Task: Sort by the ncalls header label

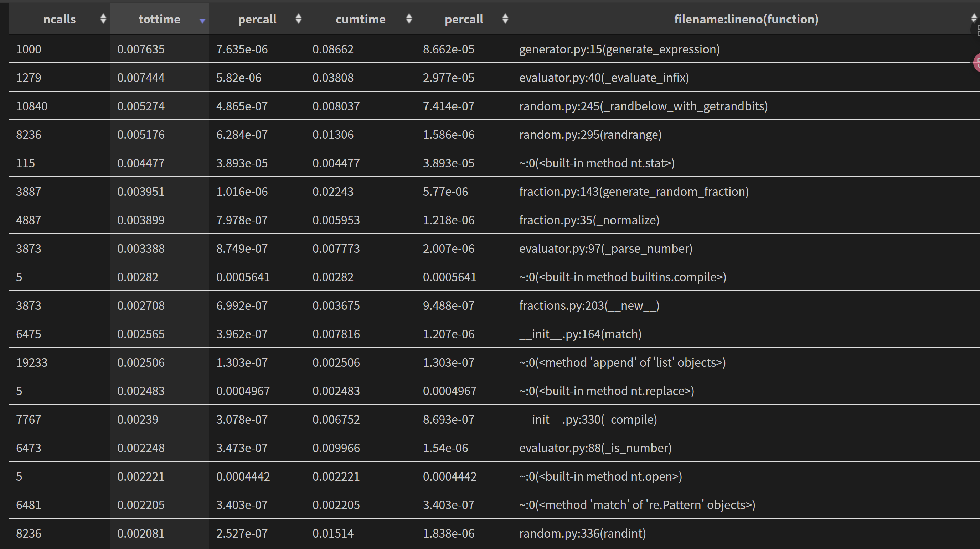Action: tap(60, 19)
